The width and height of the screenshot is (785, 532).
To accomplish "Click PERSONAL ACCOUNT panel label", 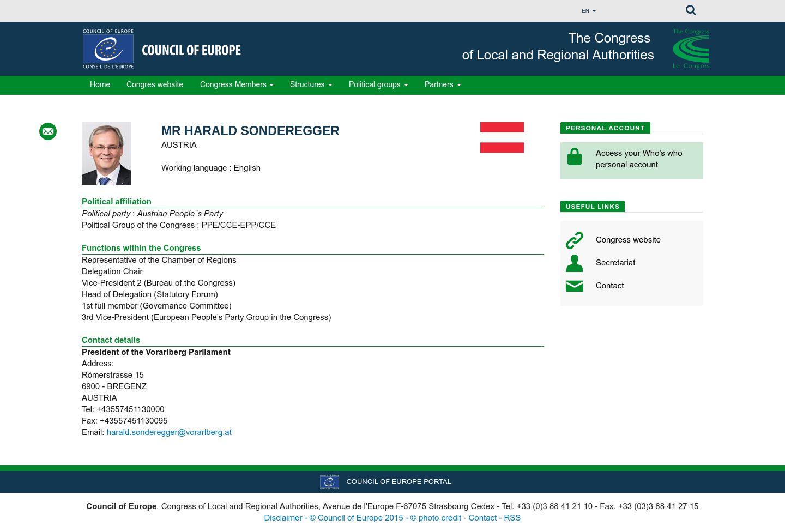I will 605,128.
